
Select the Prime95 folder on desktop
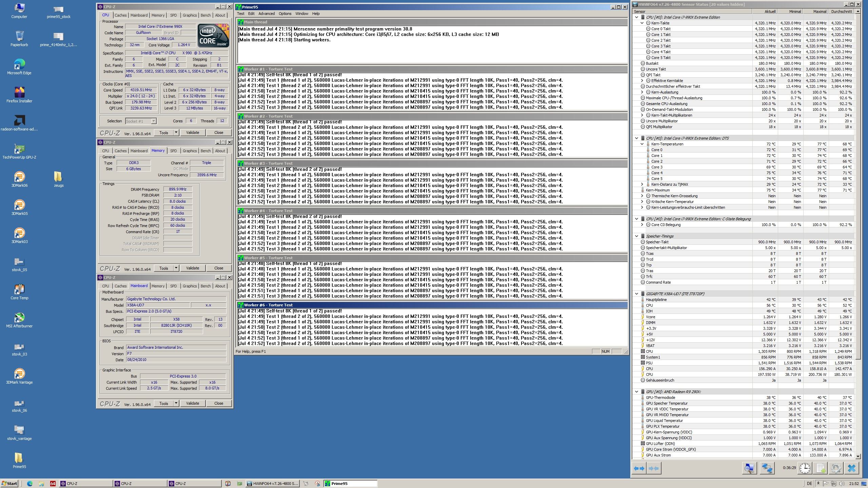coord(19,460)
